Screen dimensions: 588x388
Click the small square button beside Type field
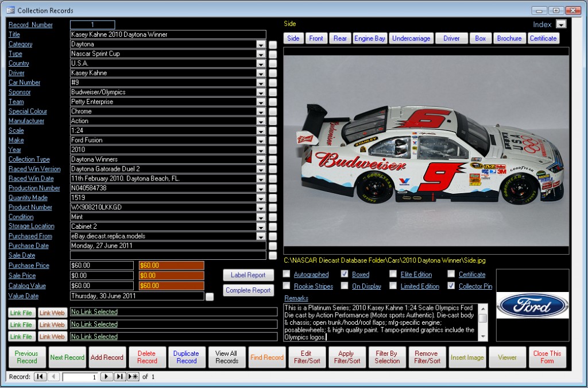pos(273,54)
